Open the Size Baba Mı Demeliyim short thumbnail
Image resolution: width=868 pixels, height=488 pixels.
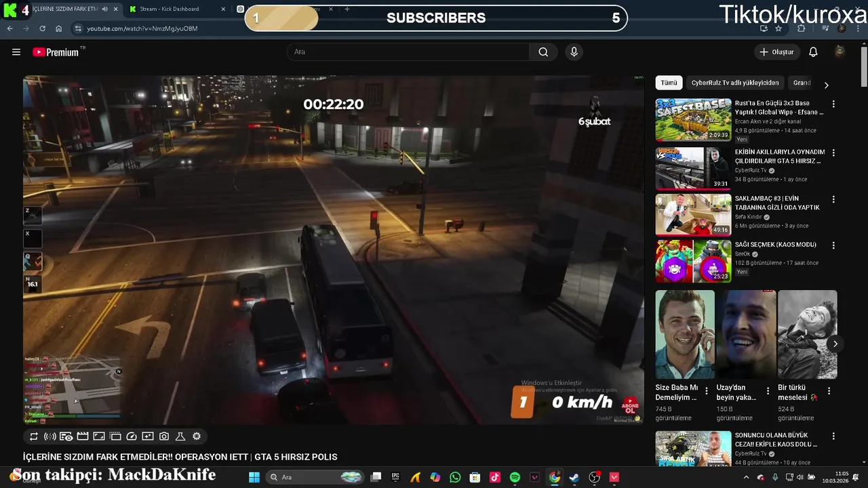pyautogui.click(x=685, y=334)
